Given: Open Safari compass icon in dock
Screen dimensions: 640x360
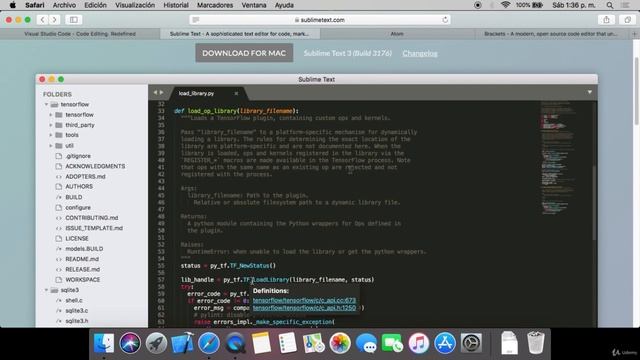Looking at the screenshot, I should pos(209,343).
